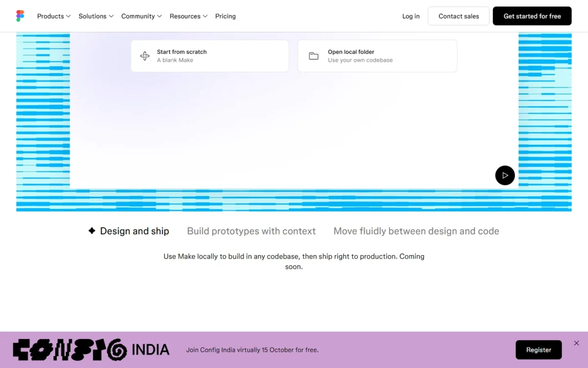
Task: Expand the Resources menu
Action: [x=189, y=16]
